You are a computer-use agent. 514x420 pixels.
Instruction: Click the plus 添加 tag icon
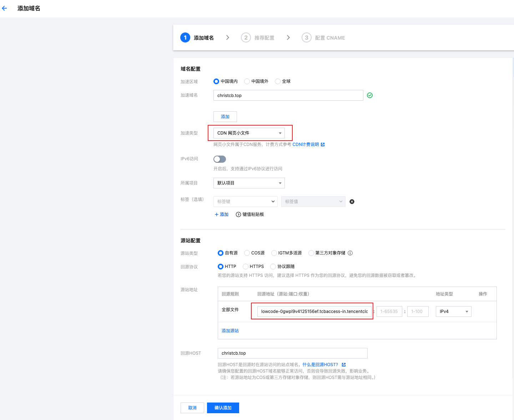point(217,214)
